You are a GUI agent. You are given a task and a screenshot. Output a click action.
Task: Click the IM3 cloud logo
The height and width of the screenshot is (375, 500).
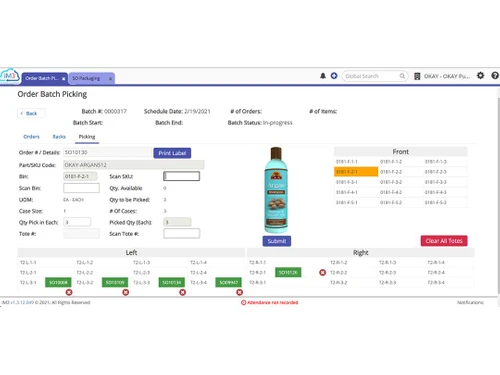click(x=10, y=76)
